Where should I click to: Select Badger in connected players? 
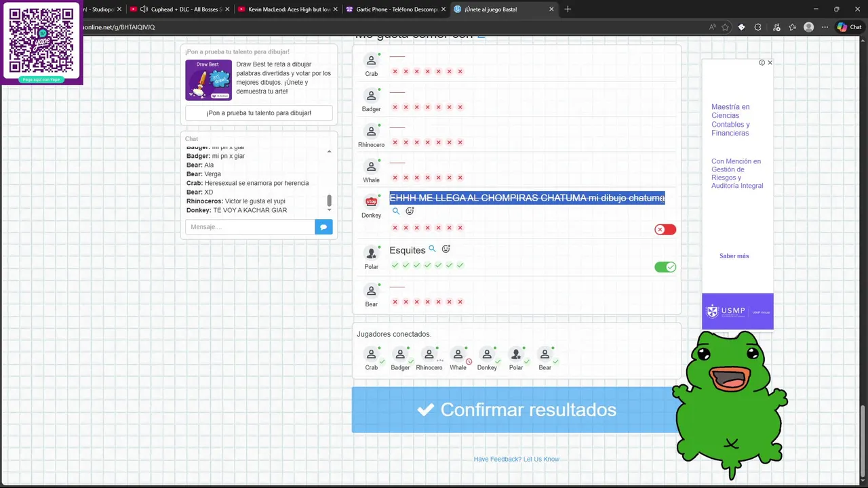click(x=400, y=359)
